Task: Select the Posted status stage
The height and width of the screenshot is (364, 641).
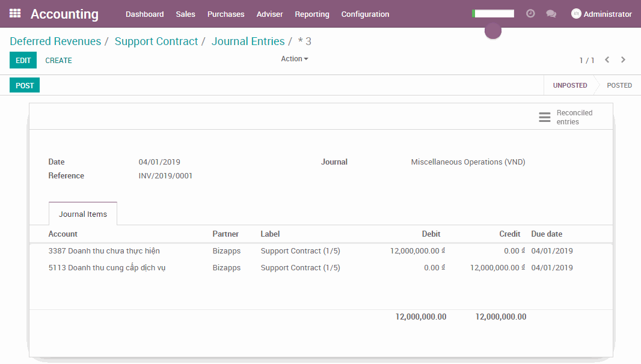Action: click(x=619, y=85)
